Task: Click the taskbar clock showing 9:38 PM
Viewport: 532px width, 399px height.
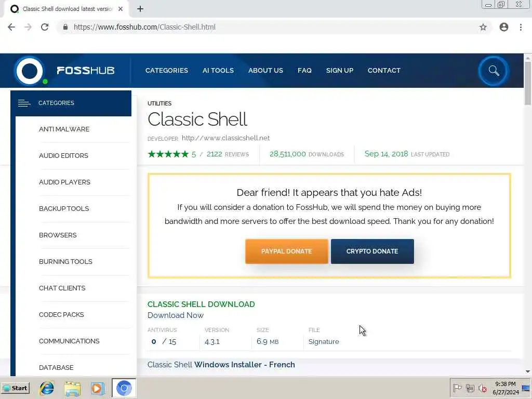Action: pyautogui.click(x=506, y=388)
